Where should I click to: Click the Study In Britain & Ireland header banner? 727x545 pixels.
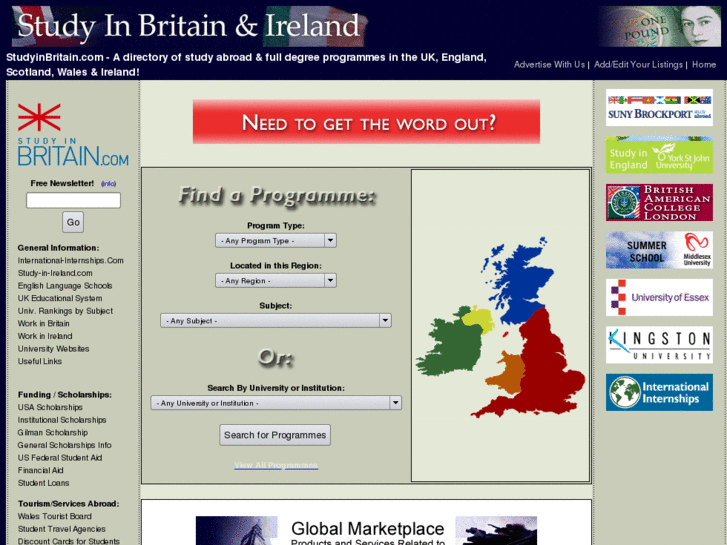pyautogui.click(x=189, y=26)
